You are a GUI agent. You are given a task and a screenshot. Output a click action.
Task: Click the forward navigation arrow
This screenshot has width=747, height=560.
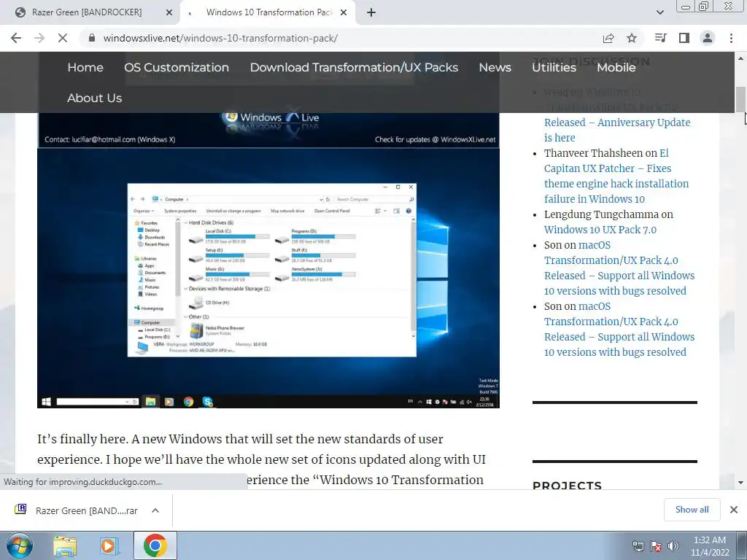39,38
